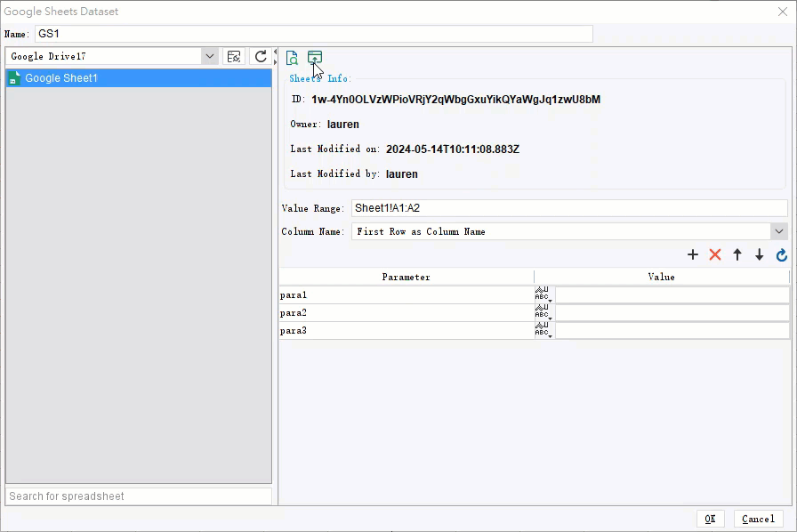Click the preview dataset icon

pos(293,58)
